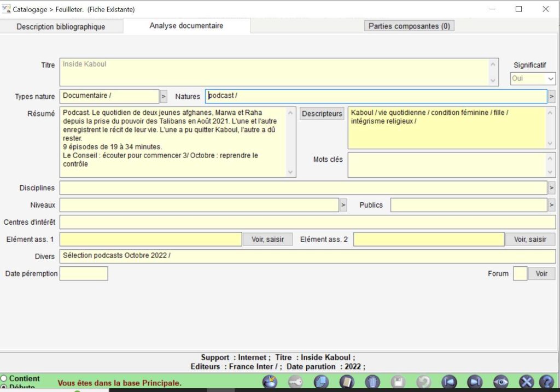Image resolution: width=560 pixels, height=392 pixels.
Task: Maximize the Catalogage window
Action: tap(518, 9)
